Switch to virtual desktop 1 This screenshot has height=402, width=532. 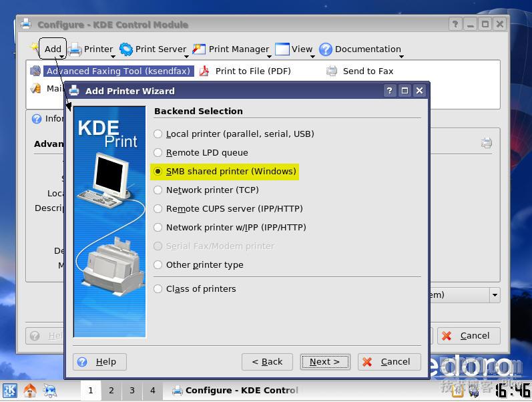91,391
